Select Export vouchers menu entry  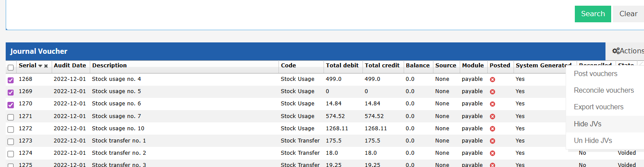click(x=598, y=107)
